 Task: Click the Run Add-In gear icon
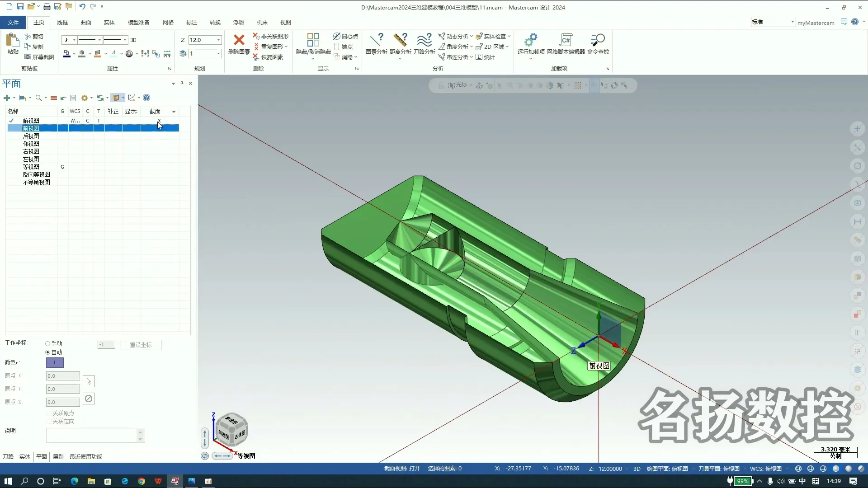[531, 40]
